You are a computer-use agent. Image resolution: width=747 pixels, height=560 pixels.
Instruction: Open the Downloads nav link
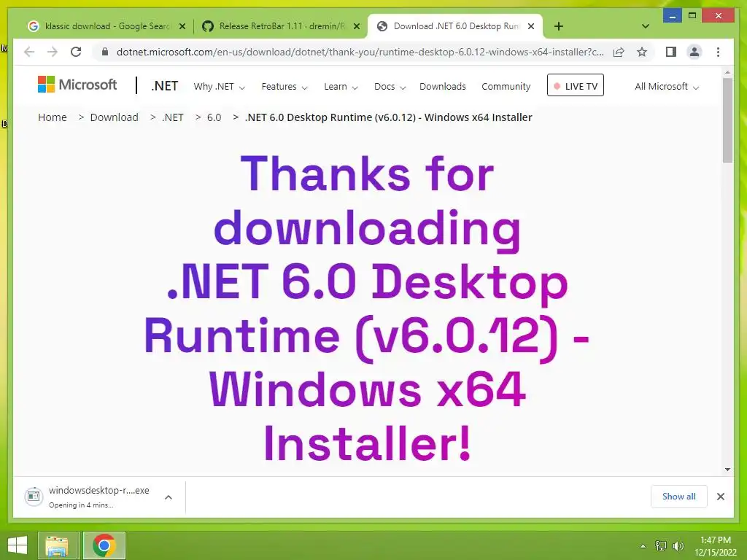(443, 87)
